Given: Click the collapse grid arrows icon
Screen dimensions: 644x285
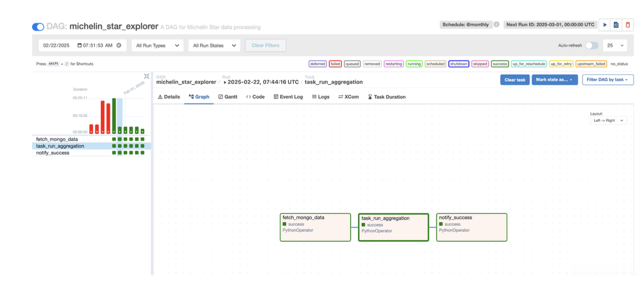Looking at the screenshot, I should coord(146,76).
